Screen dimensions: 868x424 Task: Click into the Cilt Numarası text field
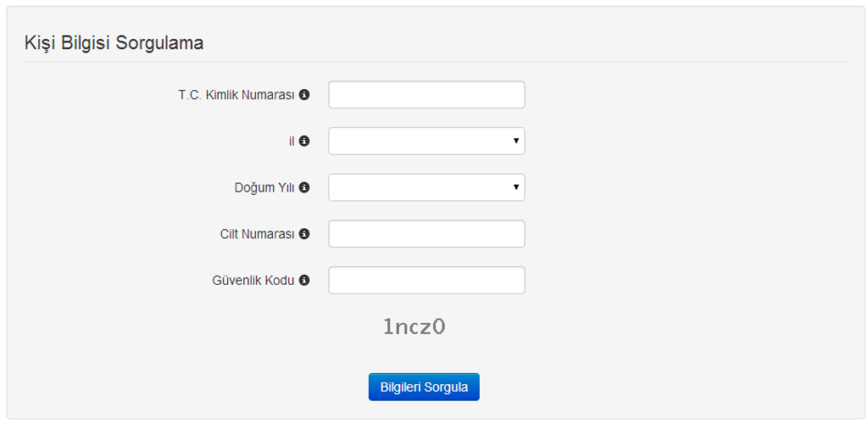pyautogui.click(x=426, y=234)
